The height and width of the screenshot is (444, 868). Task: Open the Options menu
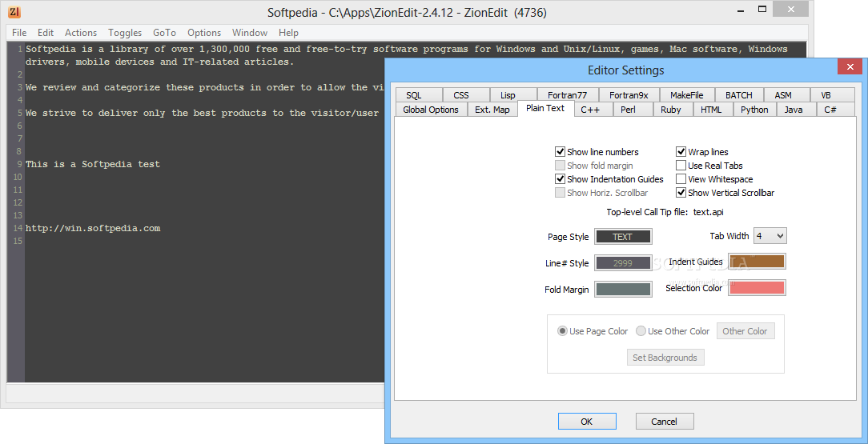coord(204,33)
